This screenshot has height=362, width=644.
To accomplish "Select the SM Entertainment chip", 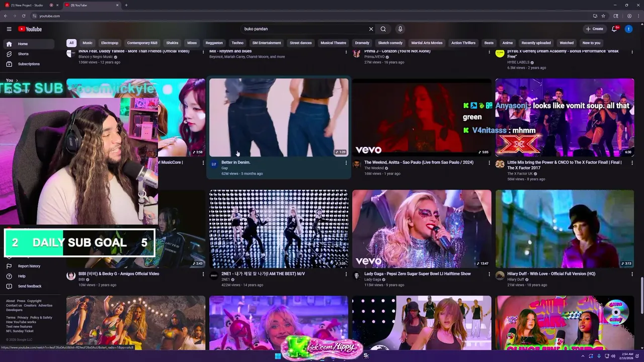I will click(267, 43).
